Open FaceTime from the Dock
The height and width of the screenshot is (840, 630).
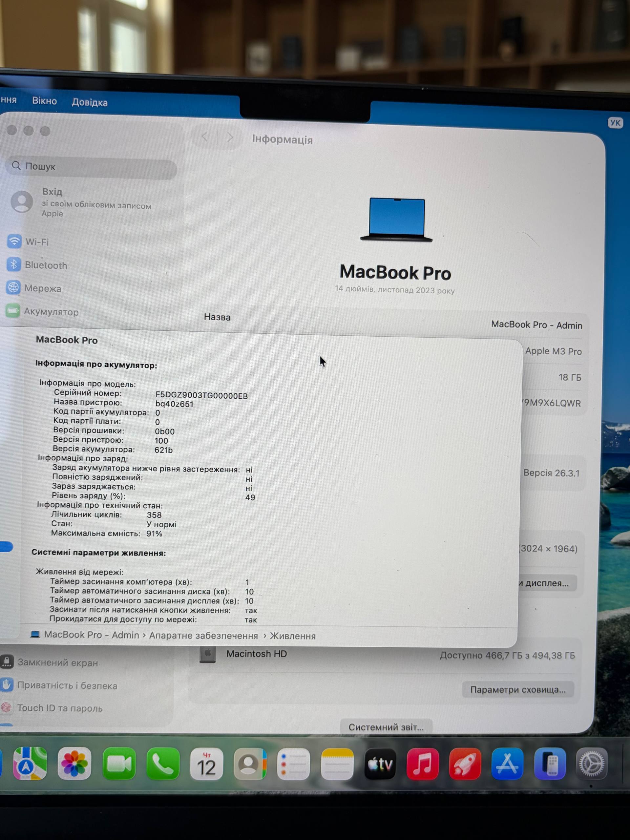click(x=119, y=764)
